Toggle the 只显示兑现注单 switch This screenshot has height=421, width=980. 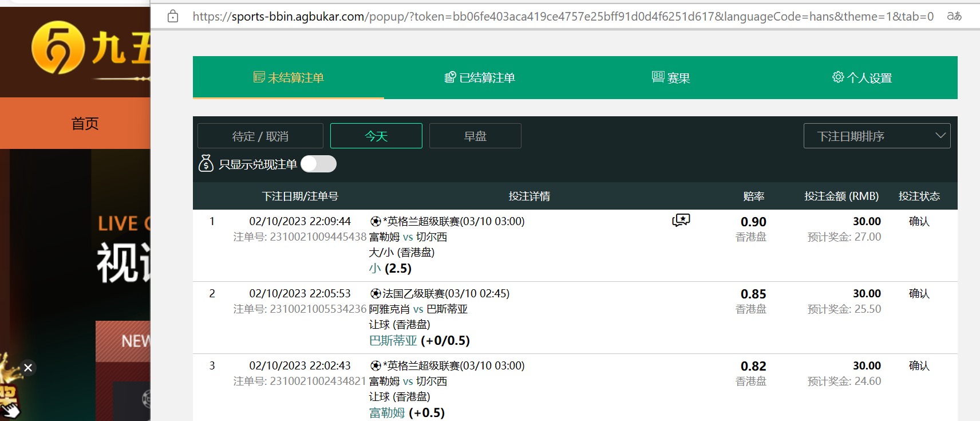[x=319, y=164]
